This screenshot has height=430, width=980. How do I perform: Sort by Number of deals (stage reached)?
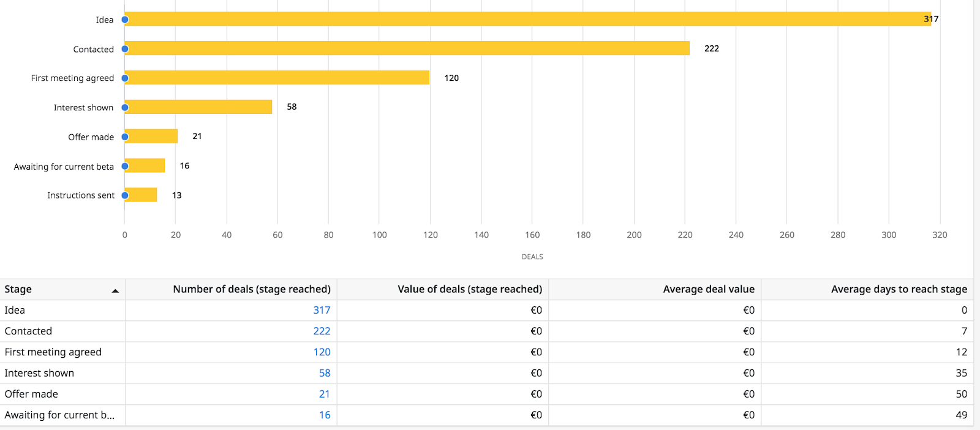[251, 289]
